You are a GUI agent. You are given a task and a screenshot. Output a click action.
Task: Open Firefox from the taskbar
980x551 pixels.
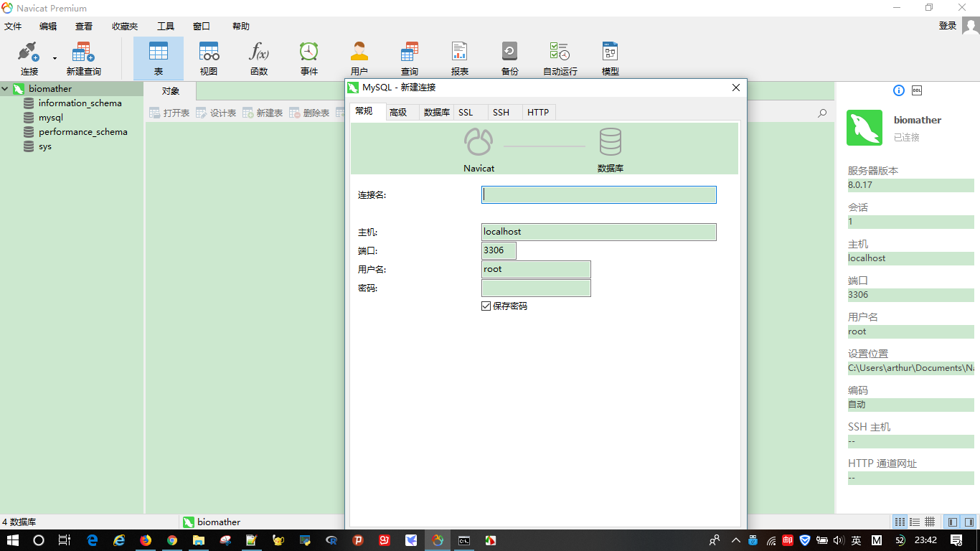(x=146, y=540)
